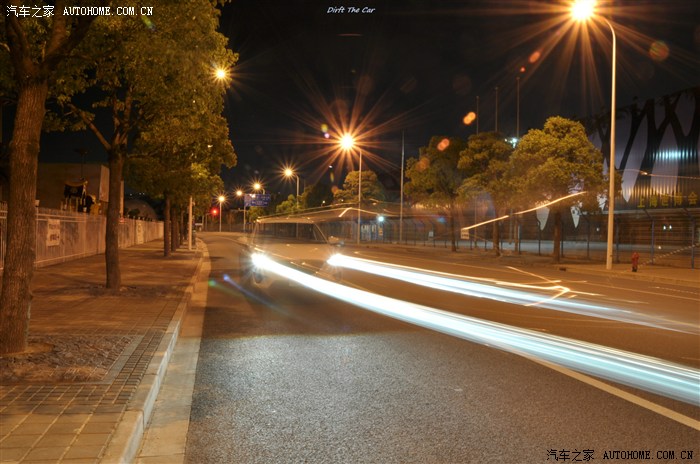Click the leafy green tree on right side
The height and width of the screenshot is (464, 700).
[550, 160]
